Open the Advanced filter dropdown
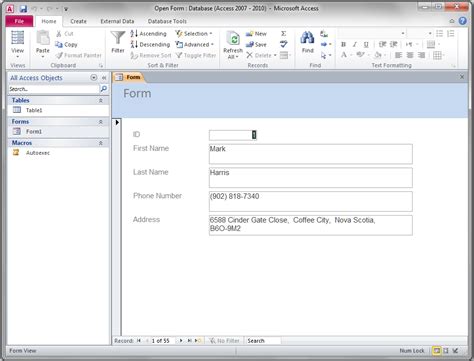This screenshot has height=361, width=474. point(195,44)
